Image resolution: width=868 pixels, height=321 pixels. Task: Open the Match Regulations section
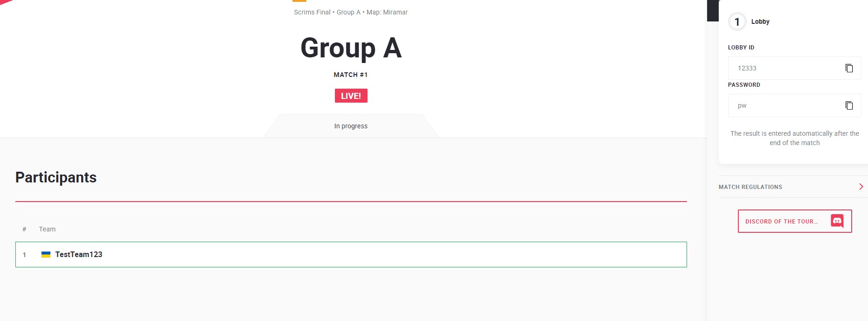coord(793,187)
